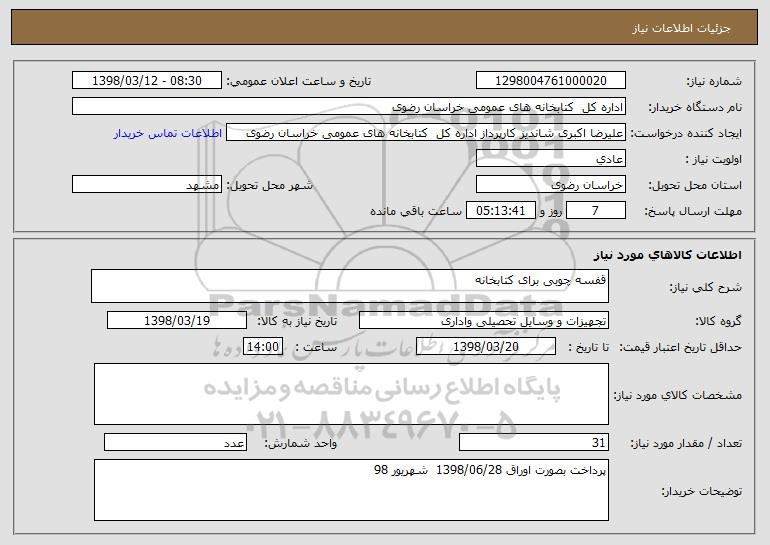This screenshot has height=545, width=770.
Task: Click the گروه کالا label
Action: pyautogui.click(x=718, y=321)
